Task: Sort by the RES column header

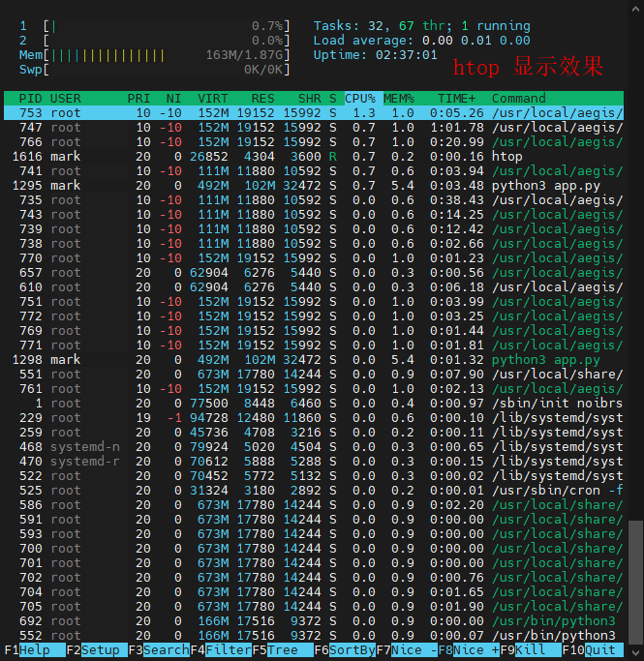Action: 262,98
